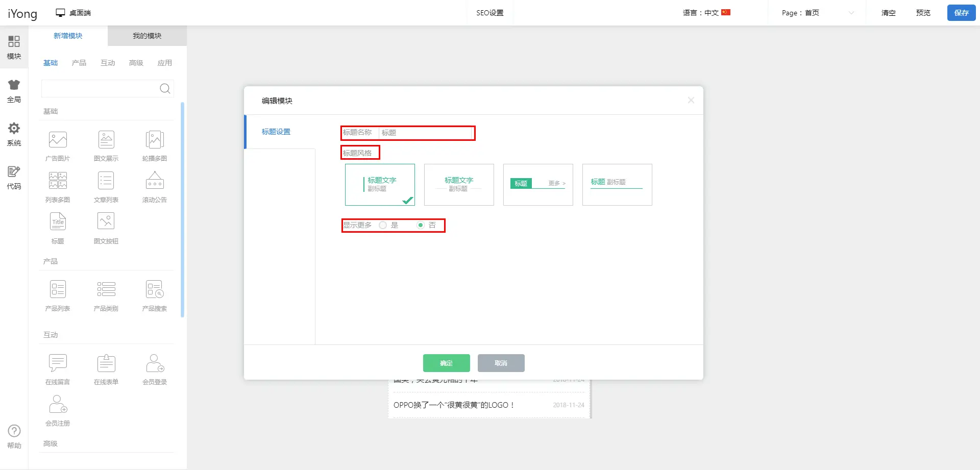Viewport: 980px width, 470px height.
Task: Click the 会员登录 module icon
Action: 155,363
